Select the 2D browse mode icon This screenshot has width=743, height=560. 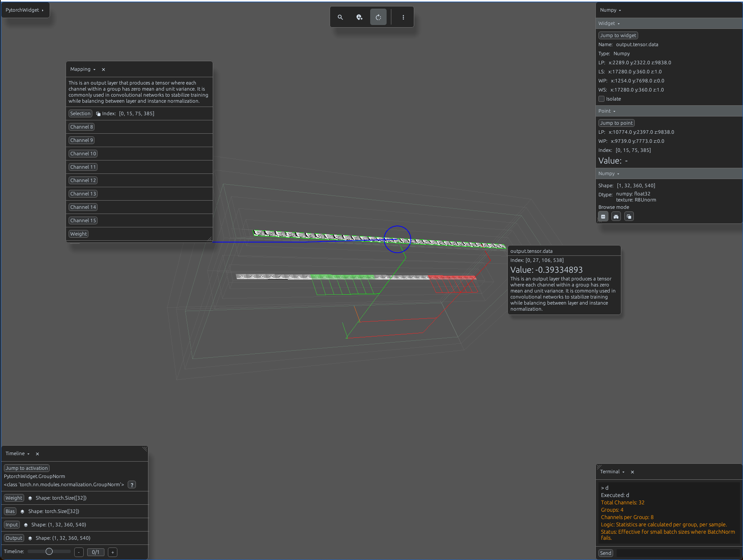(x=603, y=217)
